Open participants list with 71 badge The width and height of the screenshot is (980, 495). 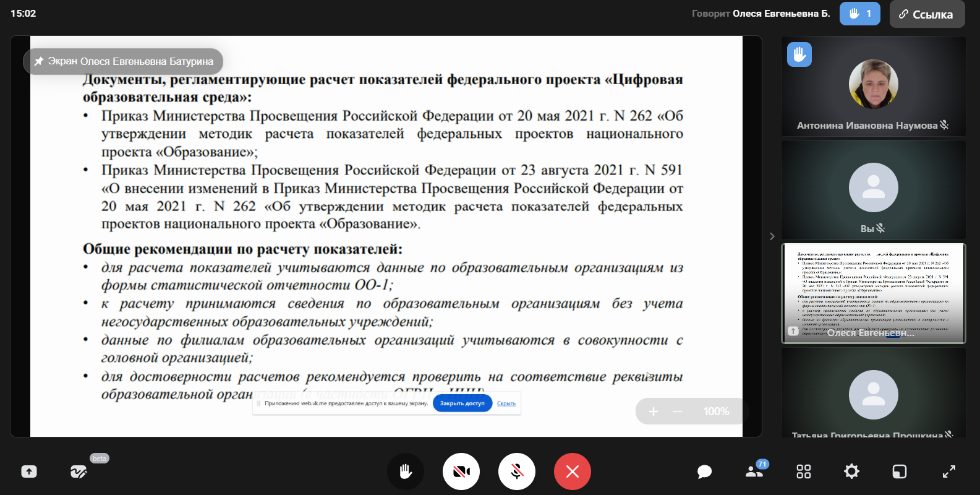pos(754,471)
